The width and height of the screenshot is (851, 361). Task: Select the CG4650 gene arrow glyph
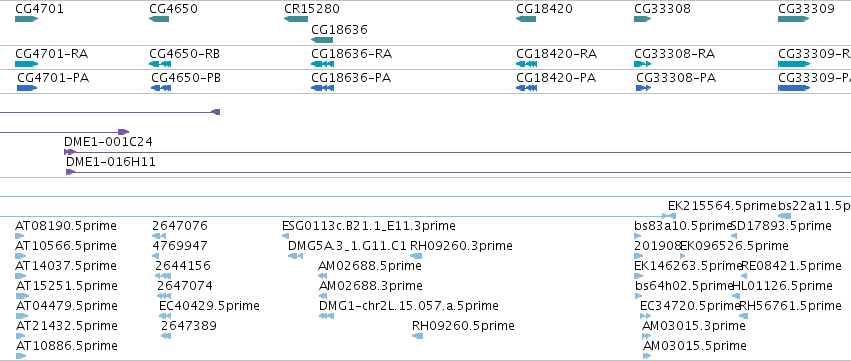click(159, 19)
